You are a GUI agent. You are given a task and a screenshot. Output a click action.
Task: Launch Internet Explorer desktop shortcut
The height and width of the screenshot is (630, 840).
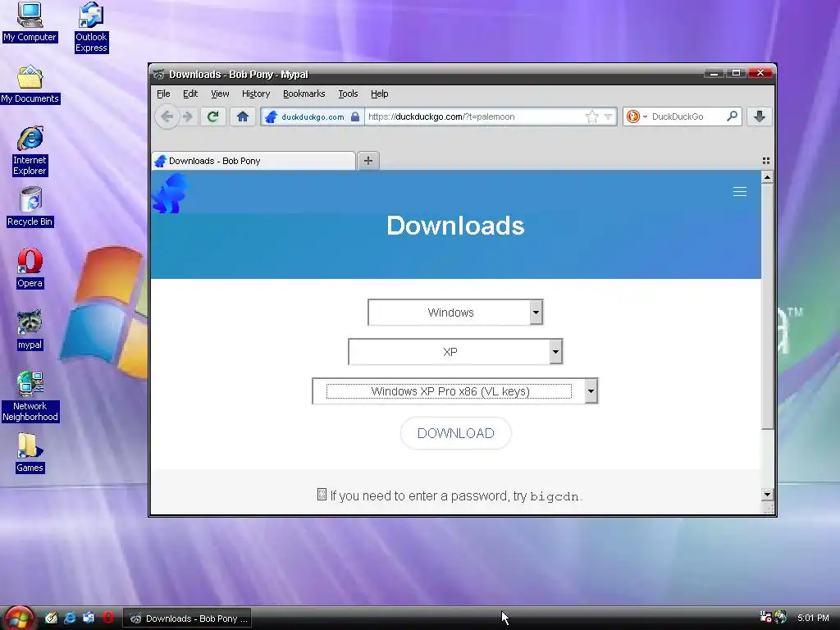tap(30, 151)
